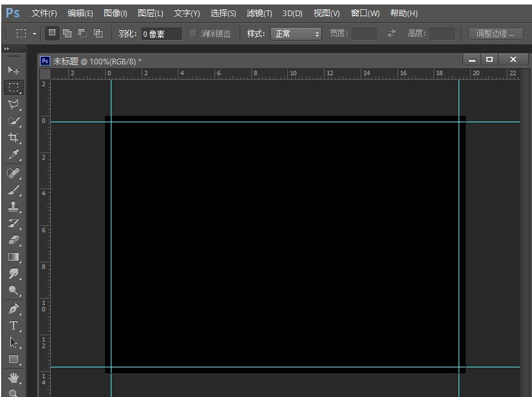
Task: Select the Crop tool
Action: click(x=14, y=138)
